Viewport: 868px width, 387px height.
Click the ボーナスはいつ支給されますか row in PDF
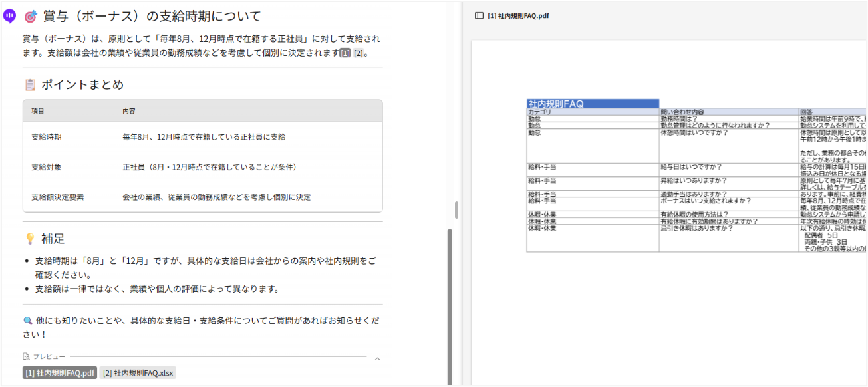click(x=705, y=200)
